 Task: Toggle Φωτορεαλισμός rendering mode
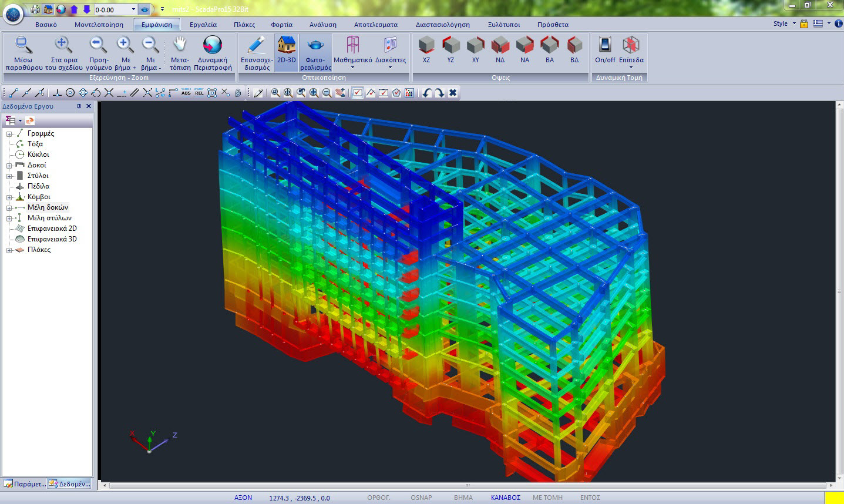click(315, 45)
